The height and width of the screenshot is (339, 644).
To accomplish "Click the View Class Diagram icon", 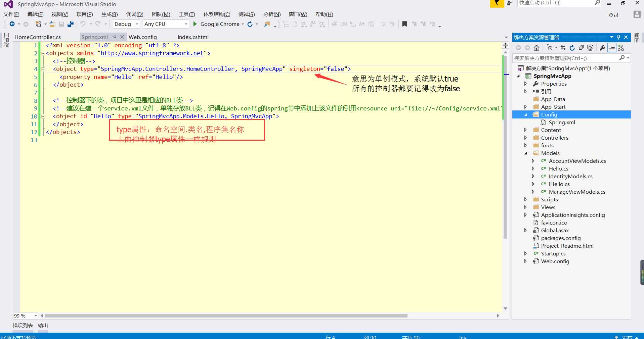I will click(621, 48).
